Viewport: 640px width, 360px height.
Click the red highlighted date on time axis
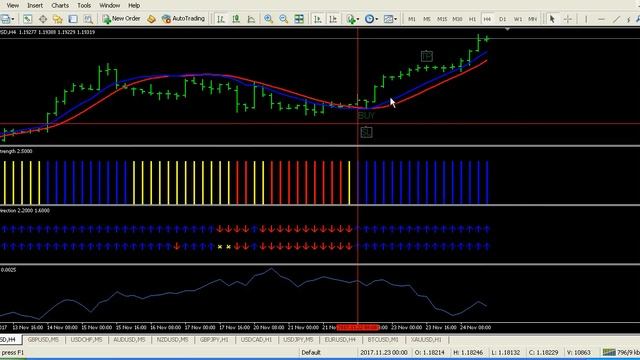[358, 327]
